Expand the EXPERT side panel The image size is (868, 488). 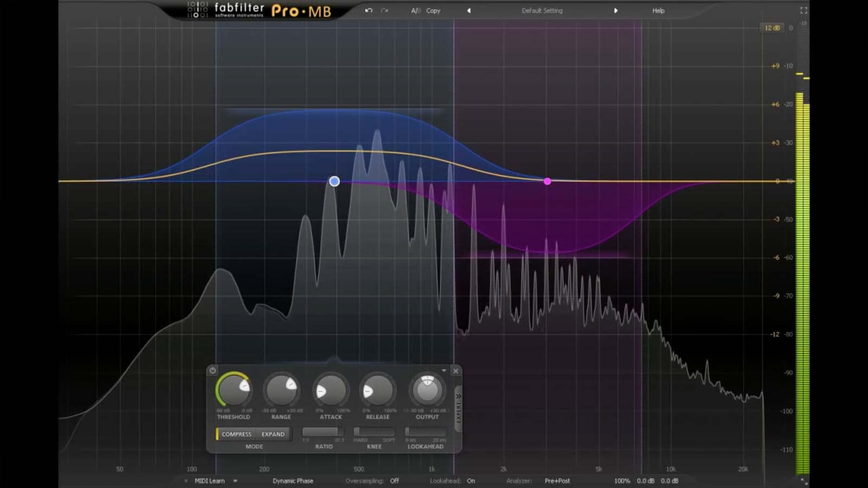coord(458,408)
